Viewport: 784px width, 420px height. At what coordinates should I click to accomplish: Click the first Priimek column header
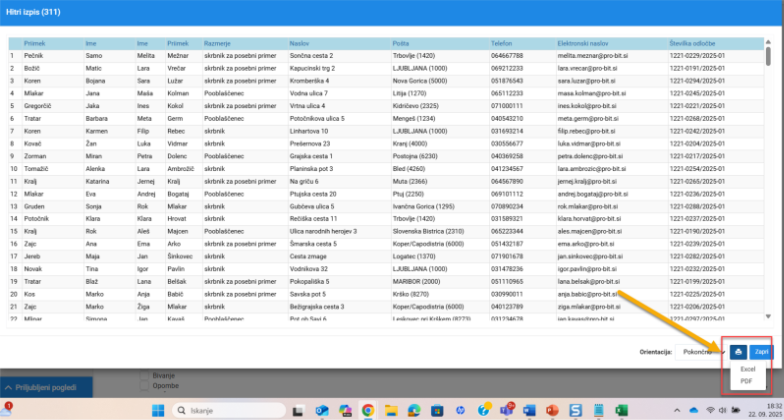click(x=34, y=44)
